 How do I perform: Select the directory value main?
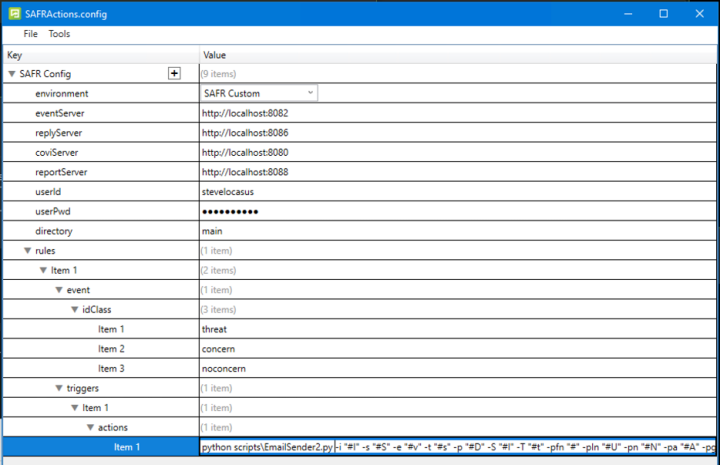[x=458, y=231]
